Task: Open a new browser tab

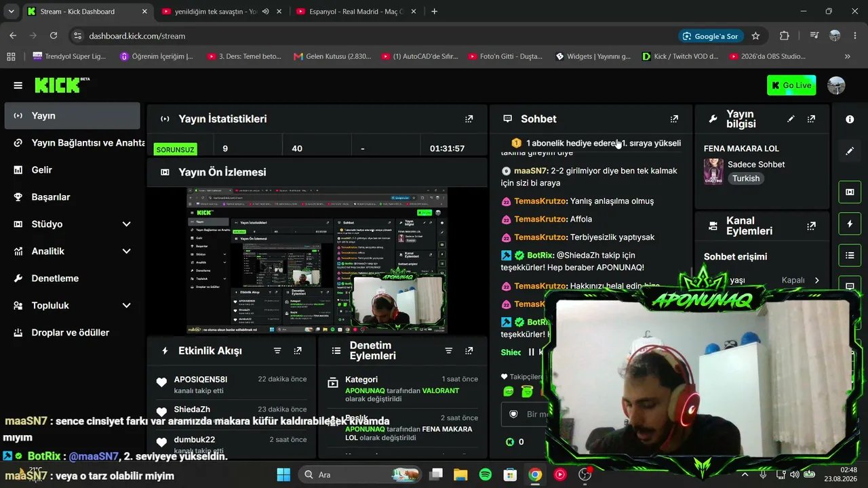Action: coord(435,12)
